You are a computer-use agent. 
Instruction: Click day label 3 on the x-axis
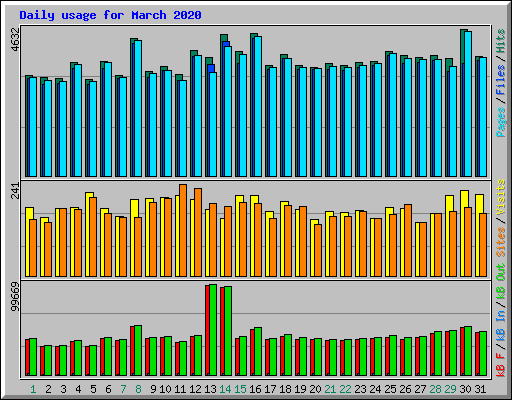63,389
